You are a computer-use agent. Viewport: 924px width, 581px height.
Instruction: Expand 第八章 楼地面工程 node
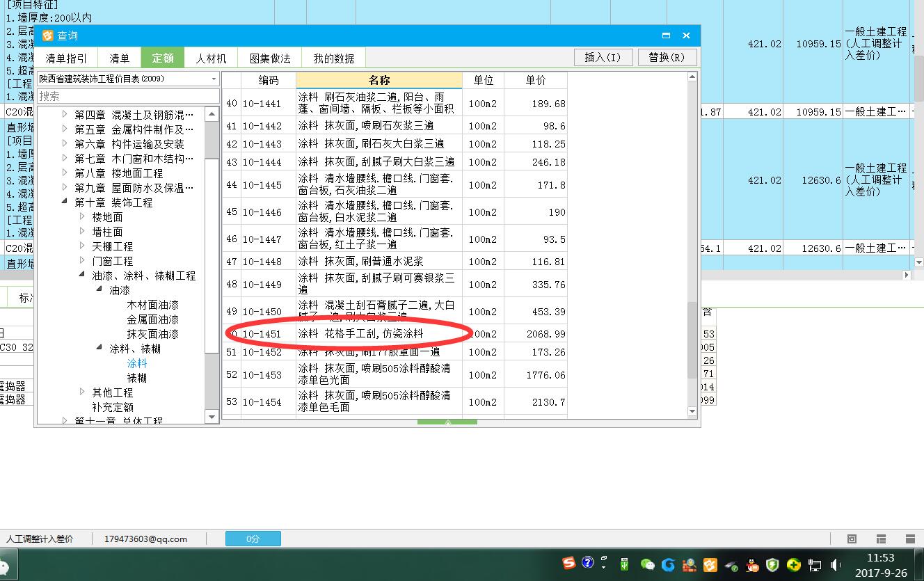pyautogui.click(x=65, y=173)
